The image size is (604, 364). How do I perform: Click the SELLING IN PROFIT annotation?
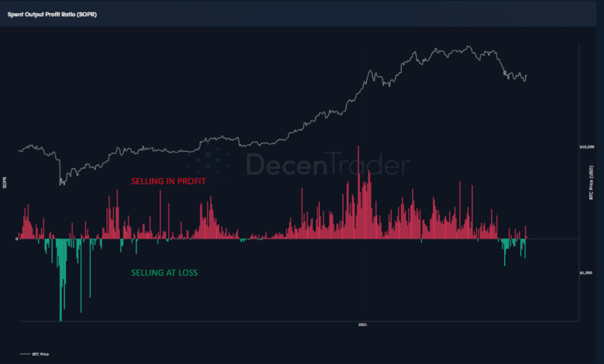click(168, 181)
